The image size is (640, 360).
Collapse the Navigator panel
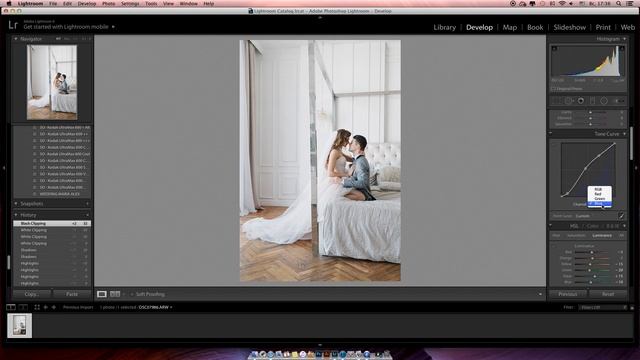point(16,39)
